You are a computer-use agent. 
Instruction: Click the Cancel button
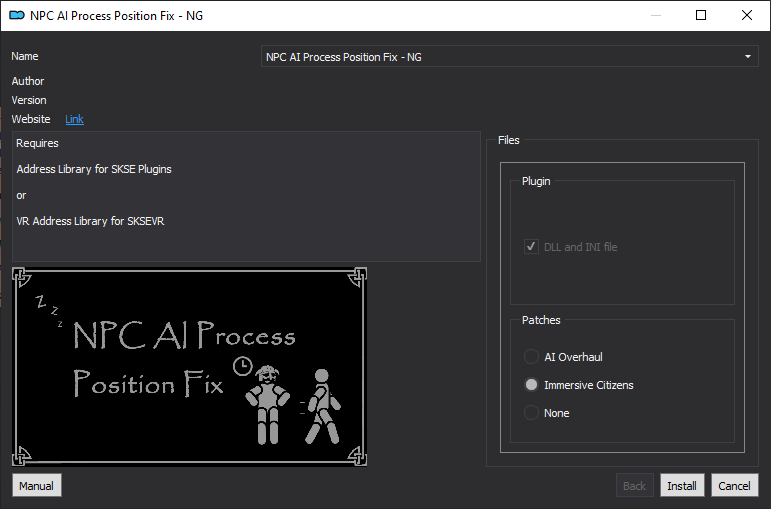coord(735,485)
